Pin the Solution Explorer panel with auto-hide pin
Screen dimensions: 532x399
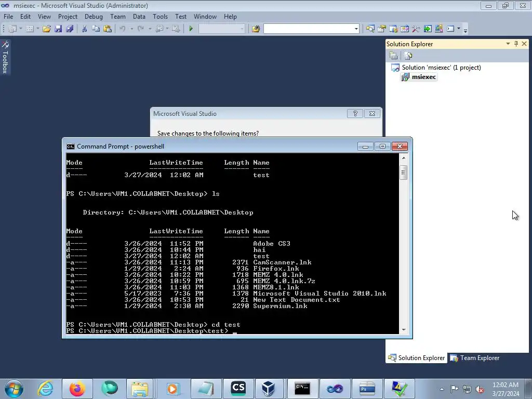point(516,44)
